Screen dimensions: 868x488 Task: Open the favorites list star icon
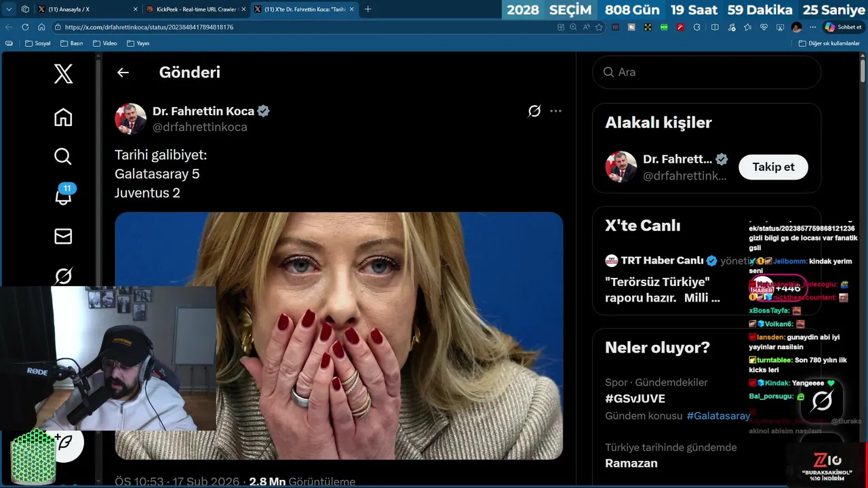pos(747,27)
